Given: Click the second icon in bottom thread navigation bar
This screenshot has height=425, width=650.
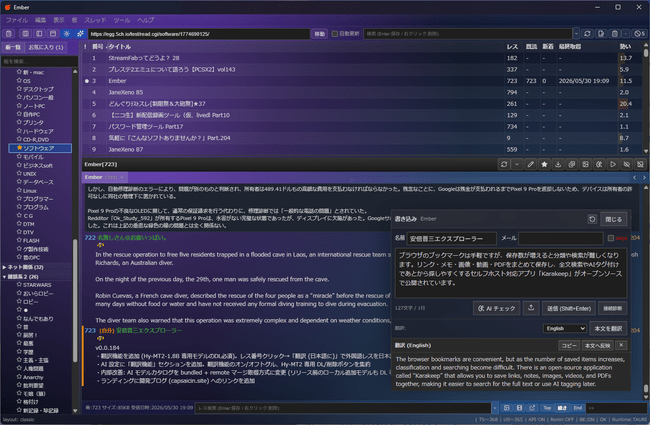Looking at the screenshot, I should coord(519,408).
